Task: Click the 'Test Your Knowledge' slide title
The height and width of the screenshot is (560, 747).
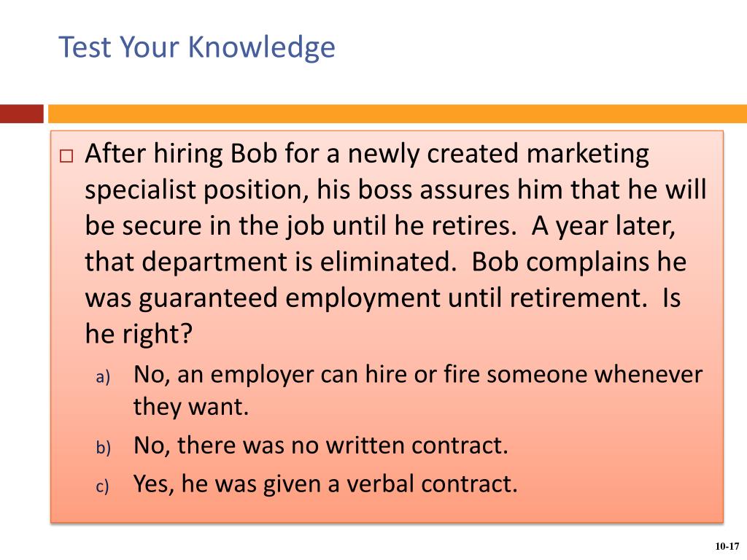Action: 197,47
